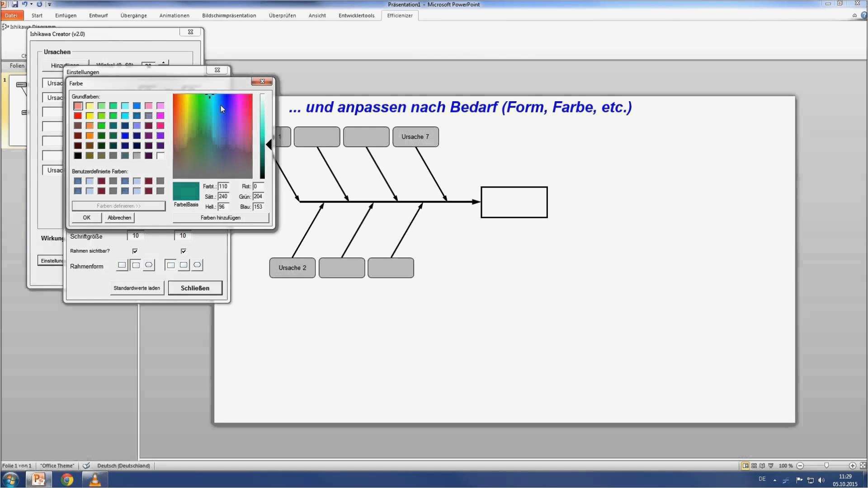Start slideshow from status bar icon
Viewport: 868px width, 488px height.
(x=771, y=465)
